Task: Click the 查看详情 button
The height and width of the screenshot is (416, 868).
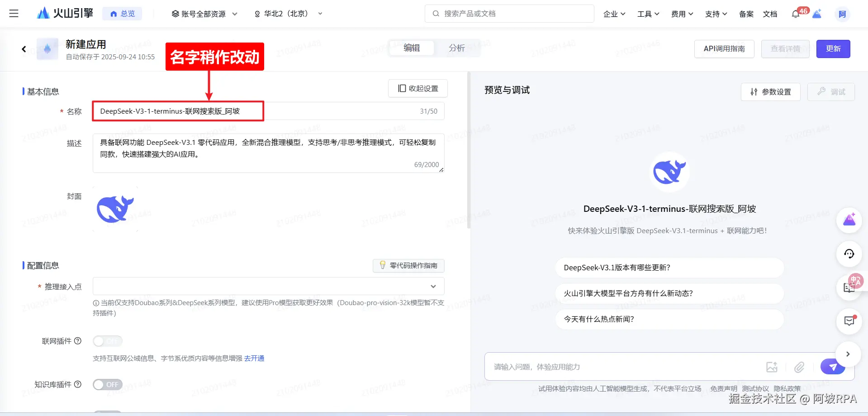Action: (785, 49)
